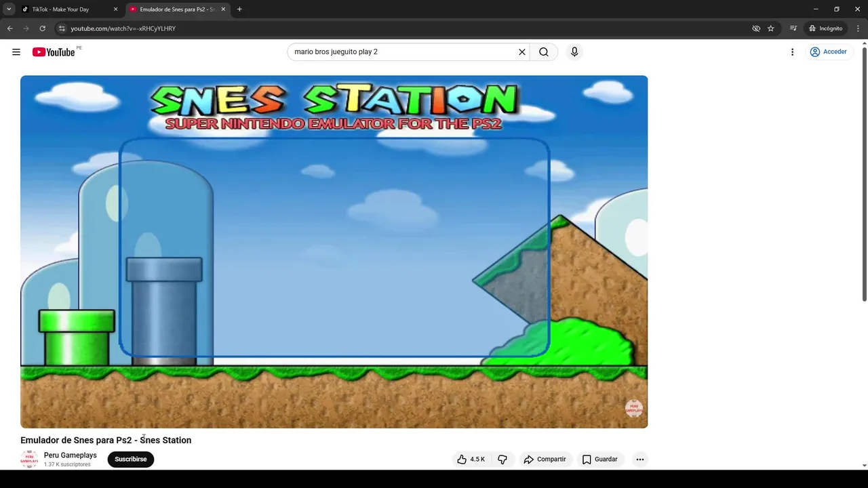The width and height of the screenshot is (868, 488).
Task: Open tab search dropdown arrow
Action: click(9, 9)
